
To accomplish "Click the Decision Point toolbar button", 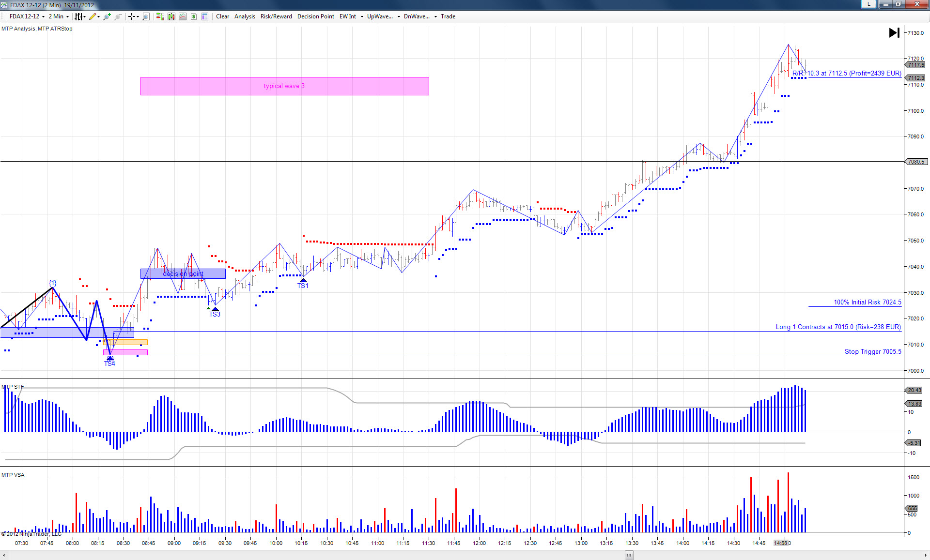I will point(316,16).
